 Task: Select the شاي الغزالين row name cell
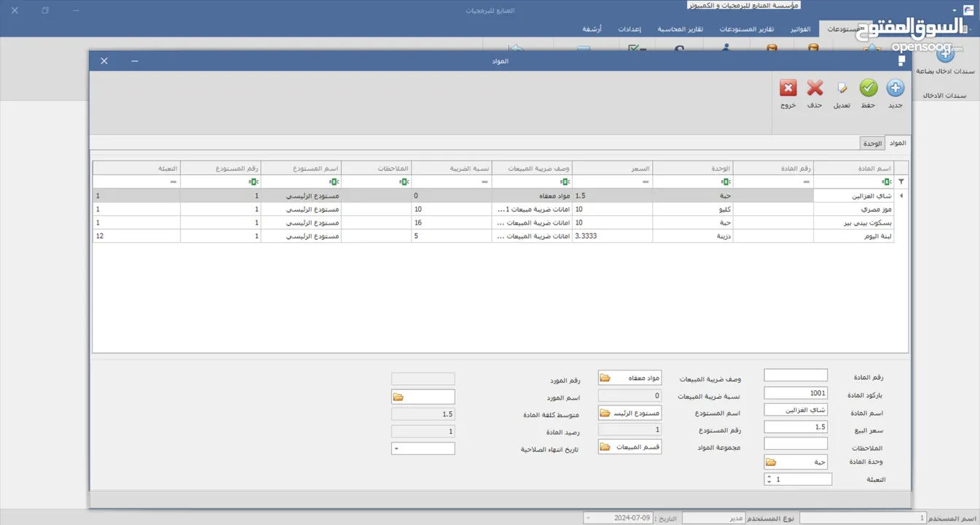tap(853, 196)
